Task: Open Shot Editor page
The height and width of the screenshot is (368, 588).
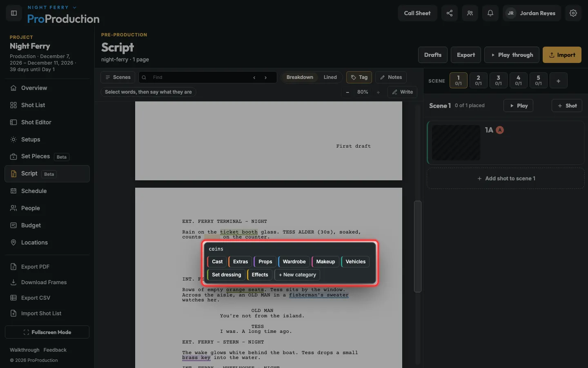Action: (x=47, y=122)
